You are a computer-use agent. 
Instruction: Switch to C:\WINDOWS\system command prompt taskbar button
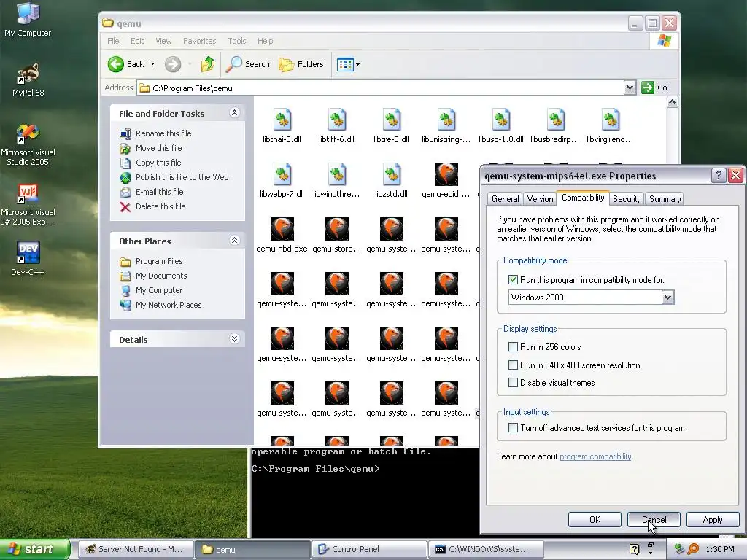pos(486,549)
